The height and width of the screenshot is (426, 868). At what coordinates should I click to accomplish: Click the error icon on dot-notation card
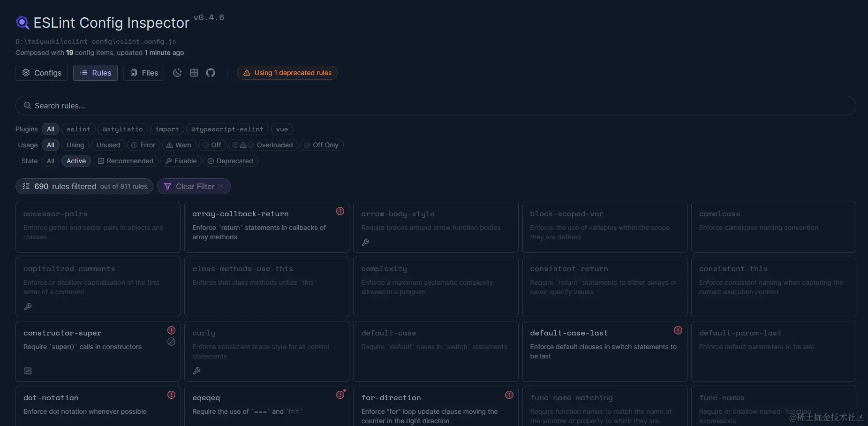point(172,395)
